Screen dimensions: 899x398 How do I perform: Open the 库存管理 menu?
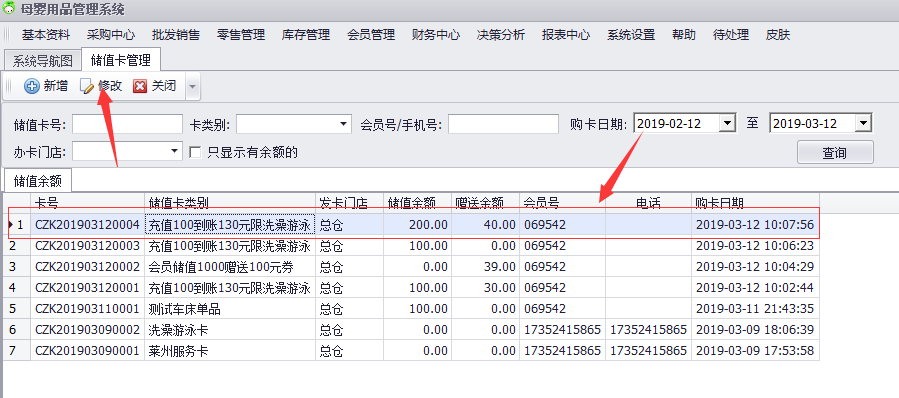coord(306,35)
